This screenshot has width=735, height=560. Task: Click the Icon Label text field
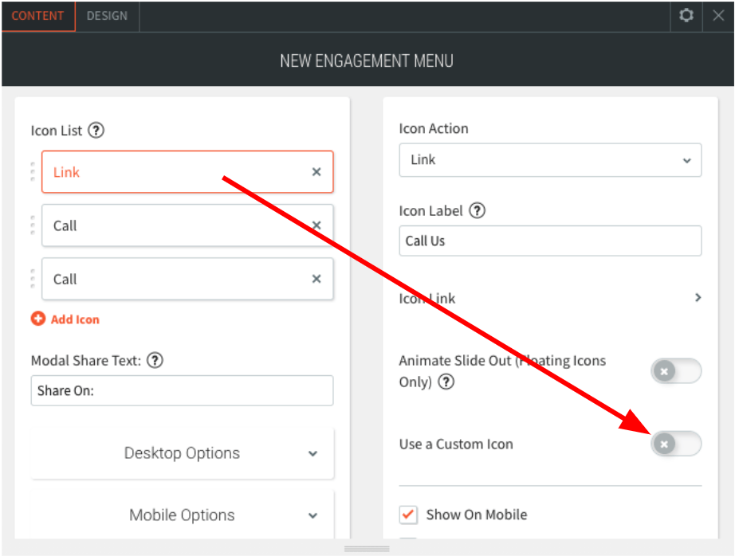coord(549,241)
